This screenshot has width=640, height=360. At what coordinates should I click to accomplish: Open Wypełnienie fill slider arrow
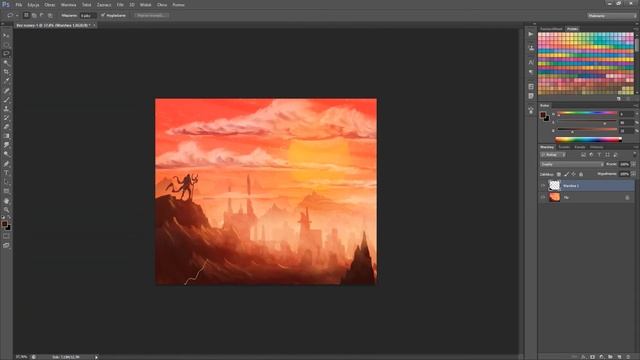633,174
